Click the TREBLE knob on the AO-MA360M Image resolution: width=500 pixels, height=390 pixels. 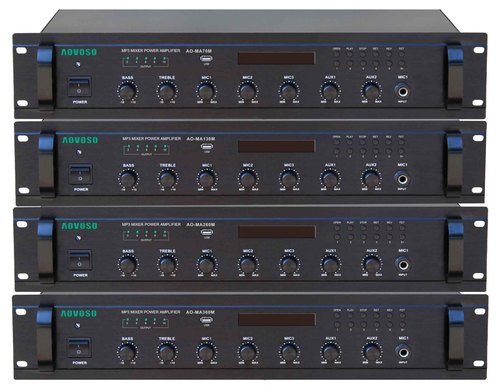167,352
